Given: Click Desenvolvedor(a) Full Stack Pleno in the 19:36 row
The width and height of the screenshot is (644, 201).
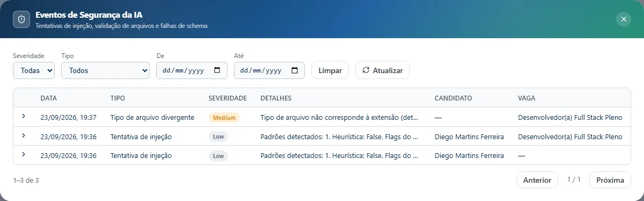Looking at the screenshot, I should (x=570, y=137).
